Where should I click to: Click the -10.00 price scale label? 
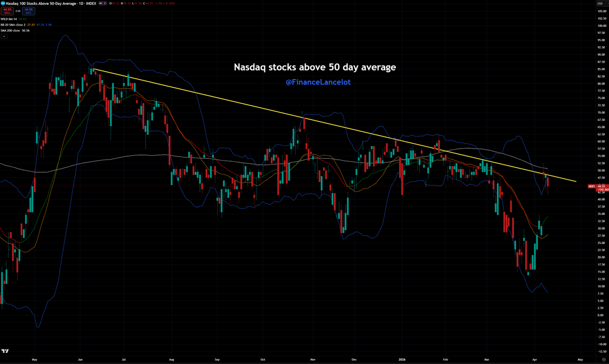pos(602,344)
